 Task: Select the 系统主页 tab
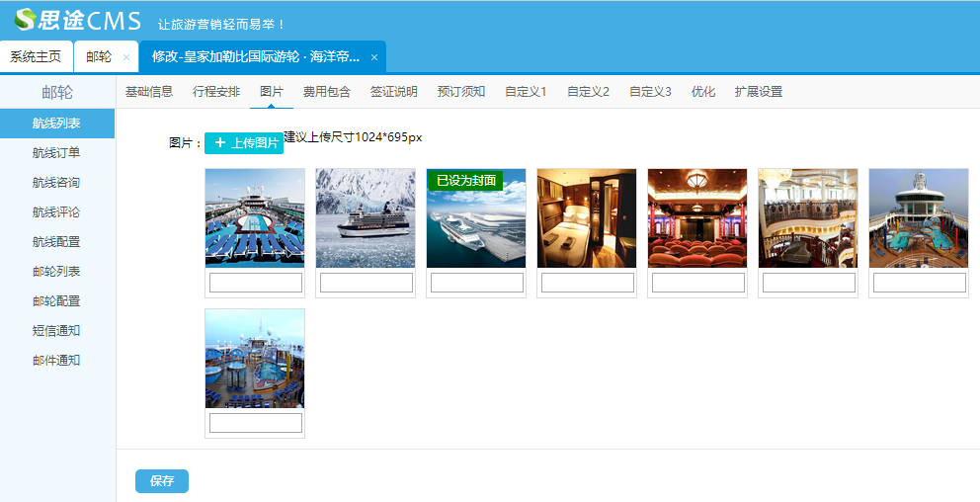click(36, 56)
